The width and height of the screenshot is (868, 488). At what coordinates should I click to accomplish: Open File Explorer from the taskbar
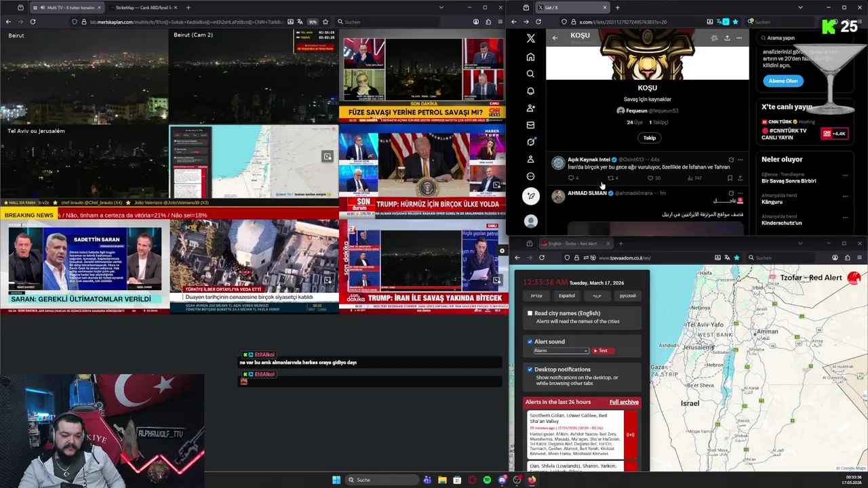point(442,480)
